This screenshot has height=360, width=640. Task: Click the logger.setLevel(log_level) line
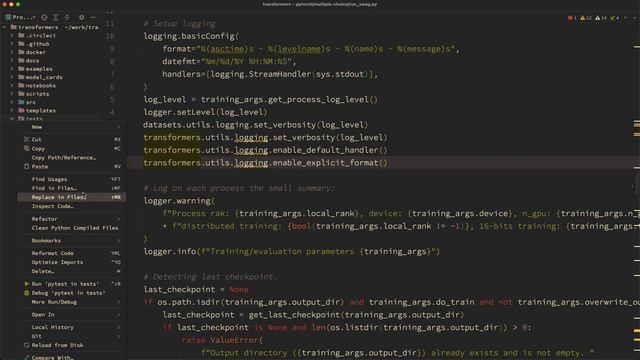205,112
